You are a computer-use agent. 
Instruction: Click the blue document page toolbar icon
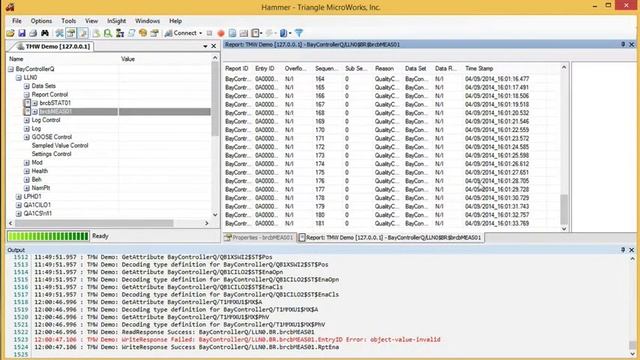[232, 33]
